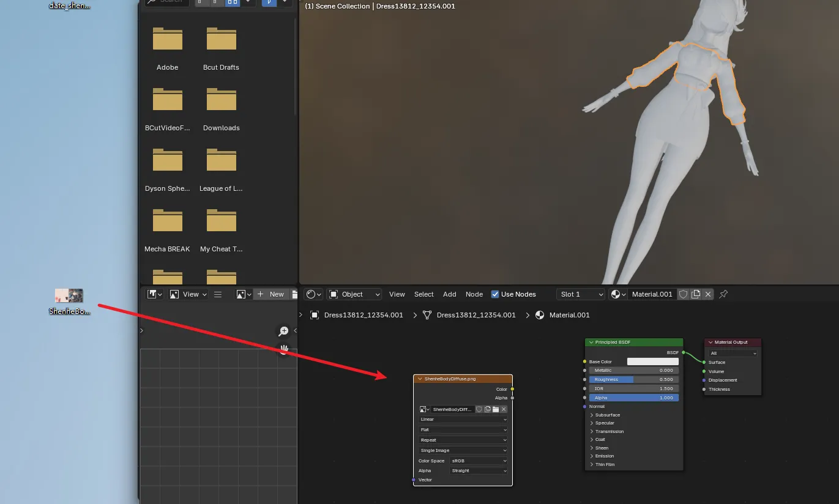The image size is (839, 504).
Task: Select the thumbnail display mode in file browser
Action: pyautogui.click(x=233, y=2)
